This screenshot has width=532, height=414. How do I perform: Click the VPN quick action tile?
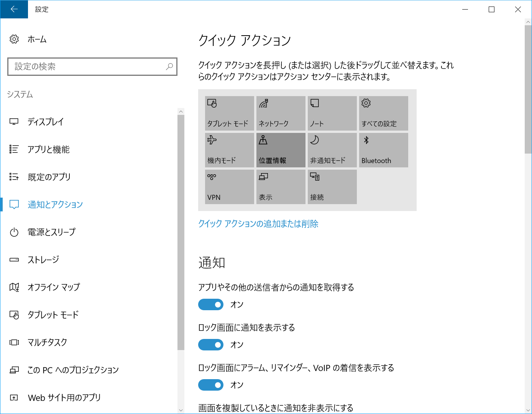coord(229,187)
